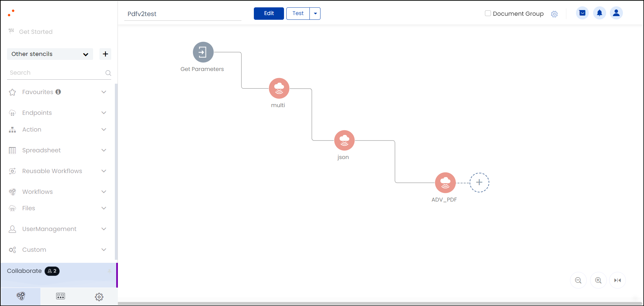
Task: Open Document Group settings gear
Action: (554, 14)
